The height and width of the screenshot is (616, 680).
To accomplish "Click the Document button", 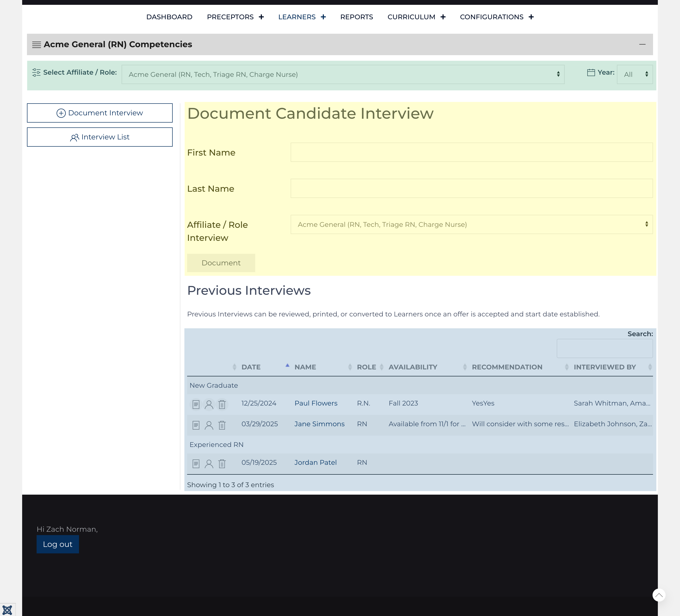I will tap(221, 263).
